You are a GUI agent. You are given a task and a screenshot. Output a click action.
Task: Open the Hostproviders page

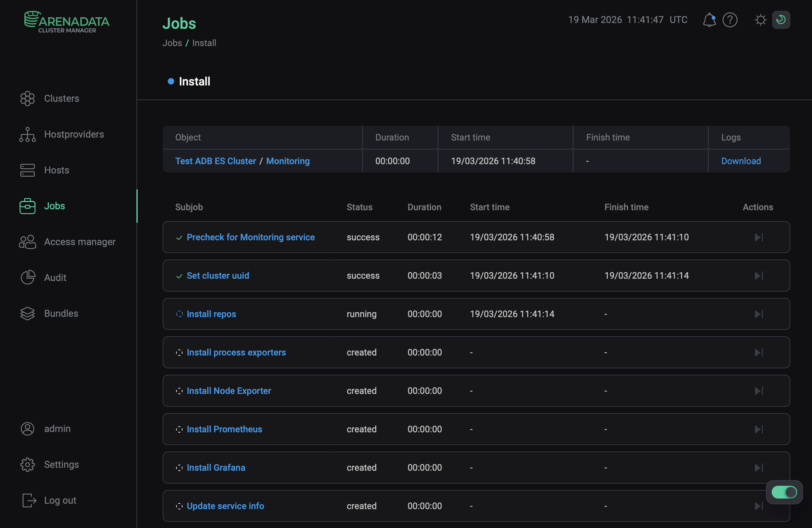coord(74,134)
